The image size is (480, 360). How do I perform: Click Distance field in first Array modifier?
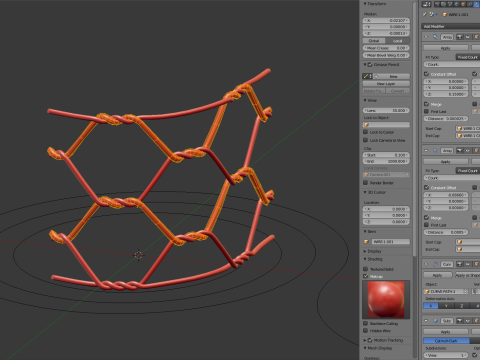pos(446,119)
